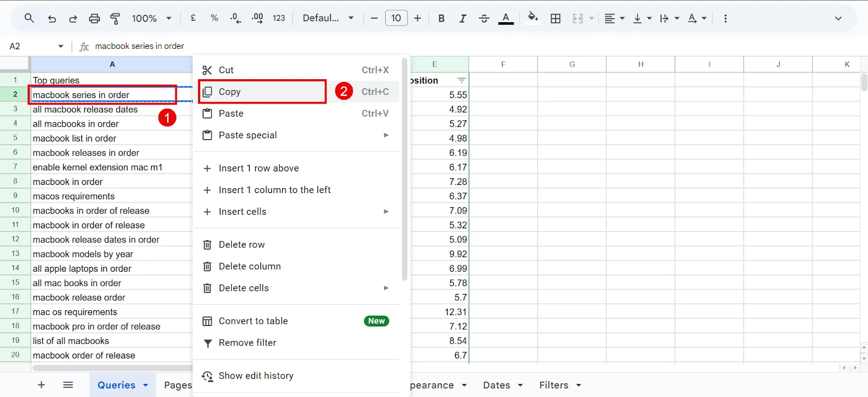The height and width of the screenshot is (397, 868).
Task: Click context menu vertical scrollbar
Action: pos(404,170)
